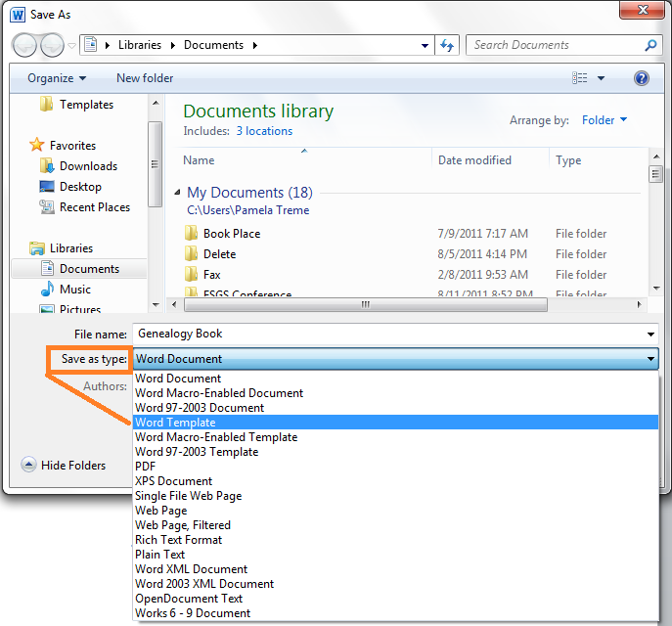Close the Save As dialog
672x626 pixels.
click(x=642, y=10)
